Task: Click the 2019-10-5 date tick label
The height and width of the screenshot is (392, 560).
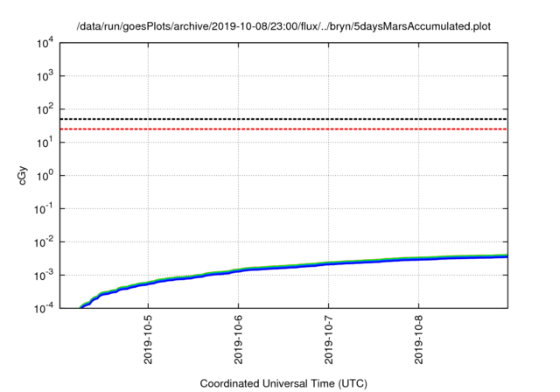Action: coord(148,339)
